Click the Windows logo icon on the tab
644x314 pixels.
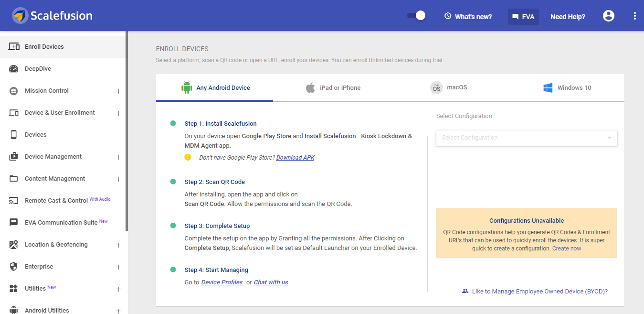pyautogui.click(x=548, y=88)
